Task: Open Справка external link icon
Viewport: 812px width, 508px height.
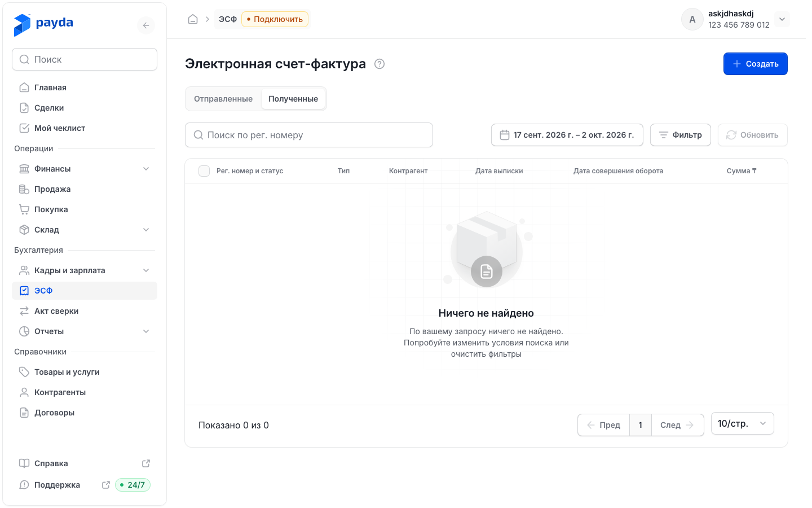Action: click(146, 463)
